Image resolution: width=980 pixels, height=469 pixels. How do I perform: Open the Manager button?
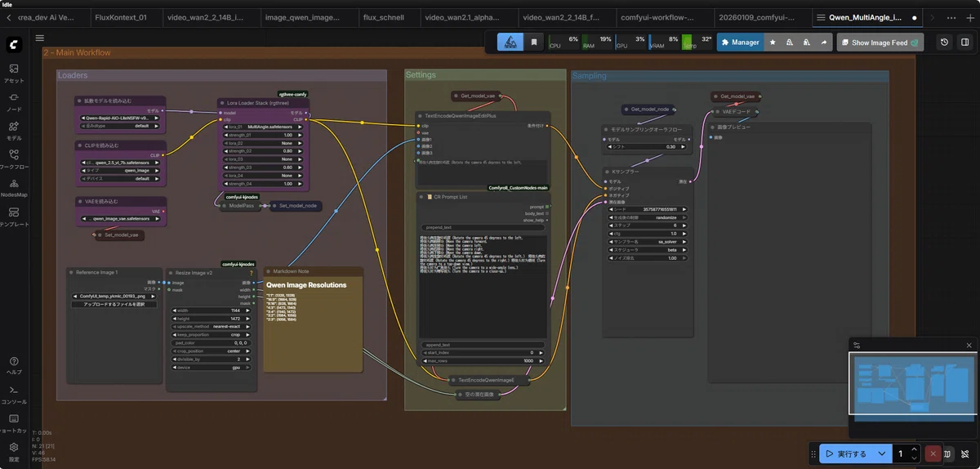point(740,42)
